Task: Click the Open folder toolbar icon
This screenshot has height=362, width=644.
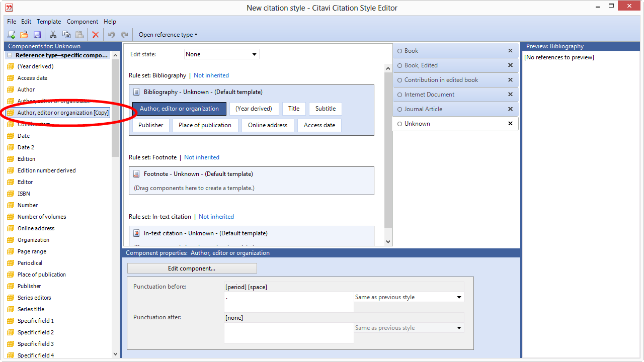Action: point(24,35)
